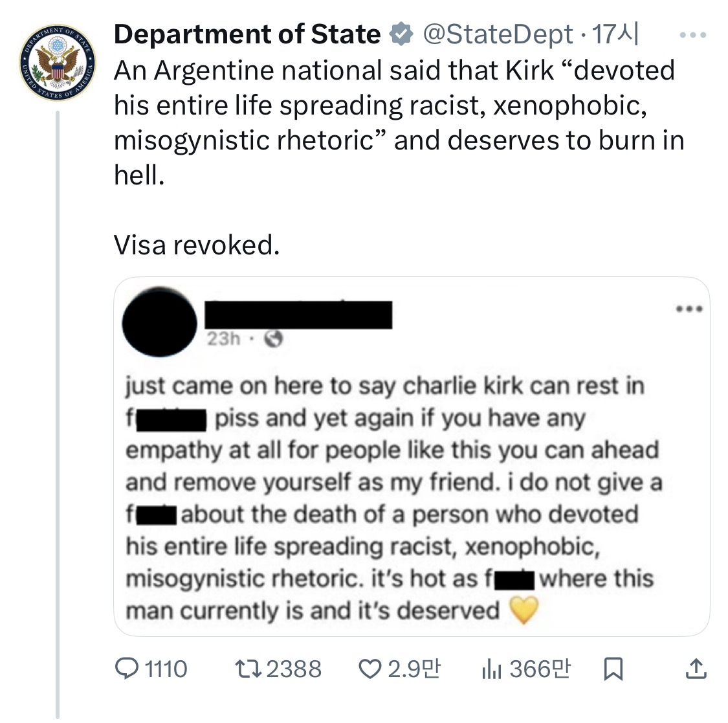Screen dimensions: 728x723
Task: Open the tweet's three-dot more menu
Action: coord(694,35)
